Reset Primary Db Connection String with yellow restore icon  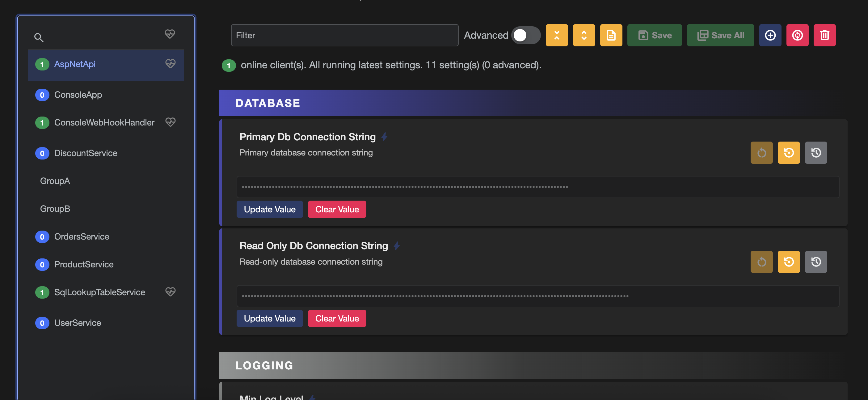[x=789, y=153]
